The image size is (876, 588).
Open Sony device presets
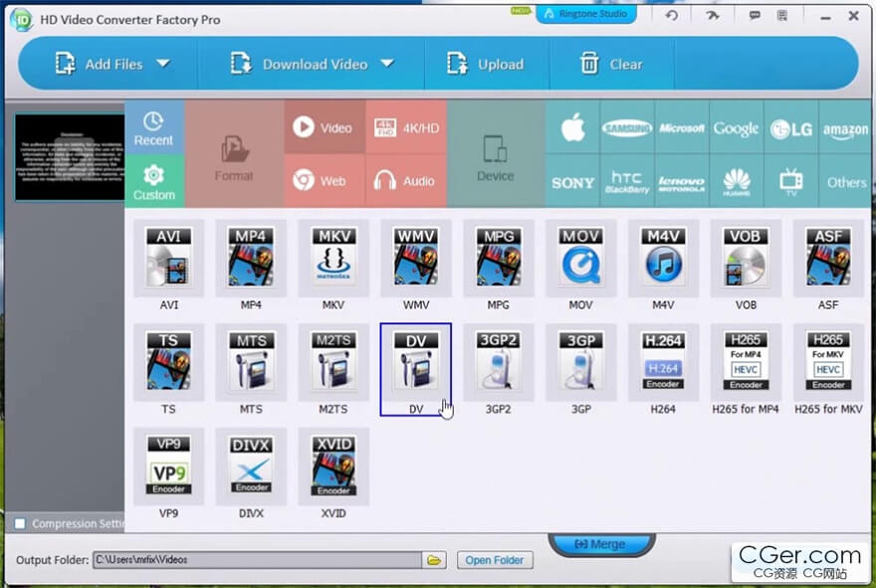coord(572,181)
